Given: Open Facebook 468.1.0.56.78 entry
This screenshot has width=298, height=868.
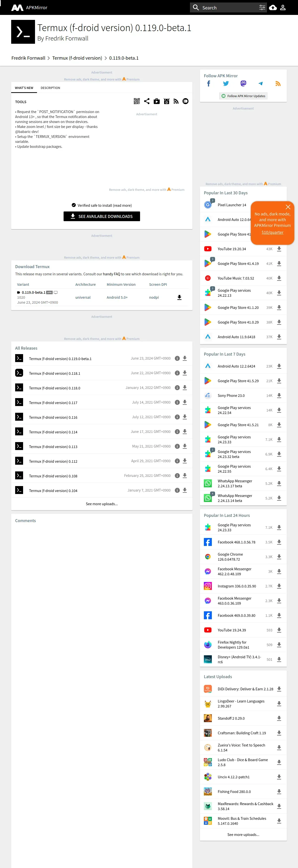Looking at the screenshot, I should (236, 542).
